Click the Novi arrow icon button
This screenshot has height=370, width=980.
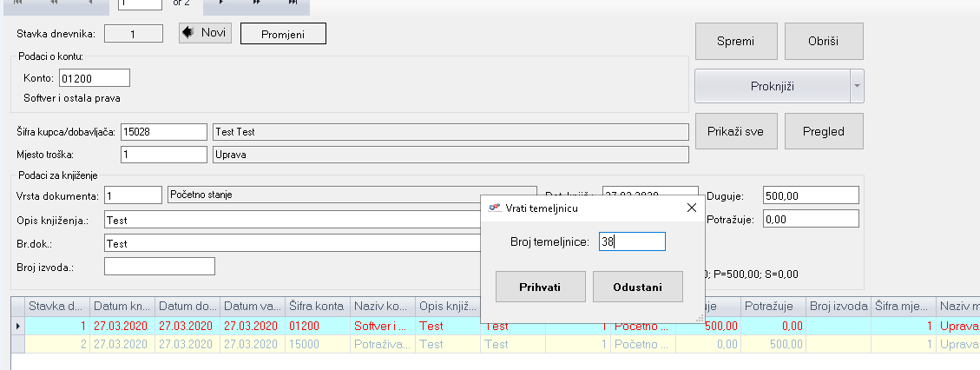click(x=205, y=33)
